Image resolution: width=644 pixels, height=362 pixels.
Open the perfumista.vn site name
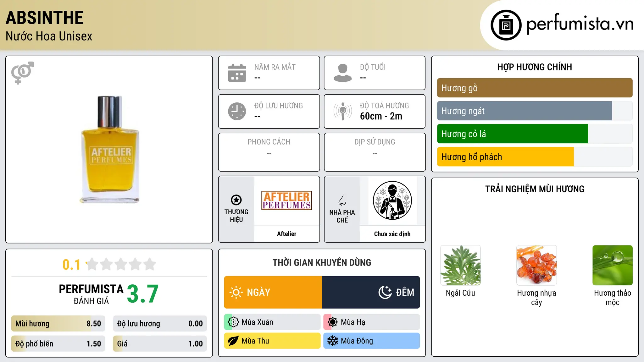(580, 24)
